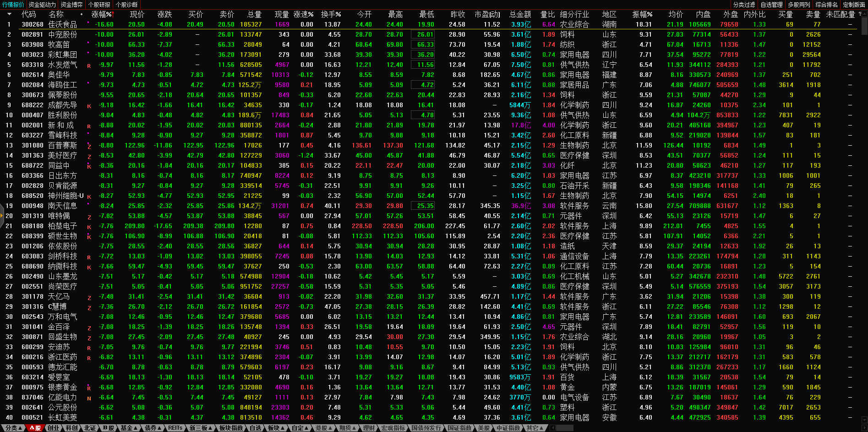Click the 定制版面 button
This screenshot has height=432, width=868.
click(x=854, y=5)
